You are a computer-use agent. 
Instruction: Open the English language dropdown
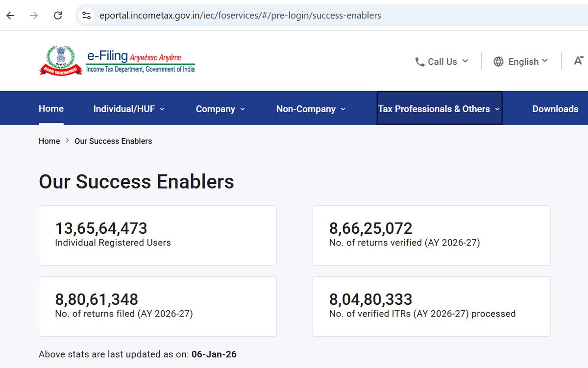[x=521, y=61]
